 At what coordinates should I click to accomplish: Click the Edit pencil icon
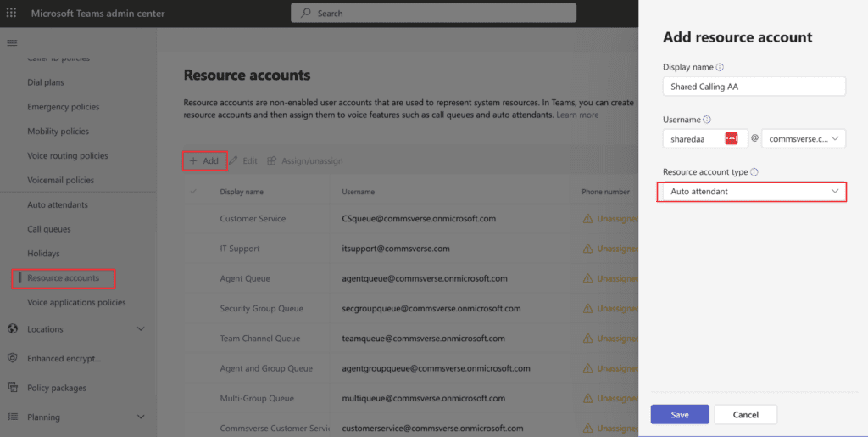tap(234, 160)
